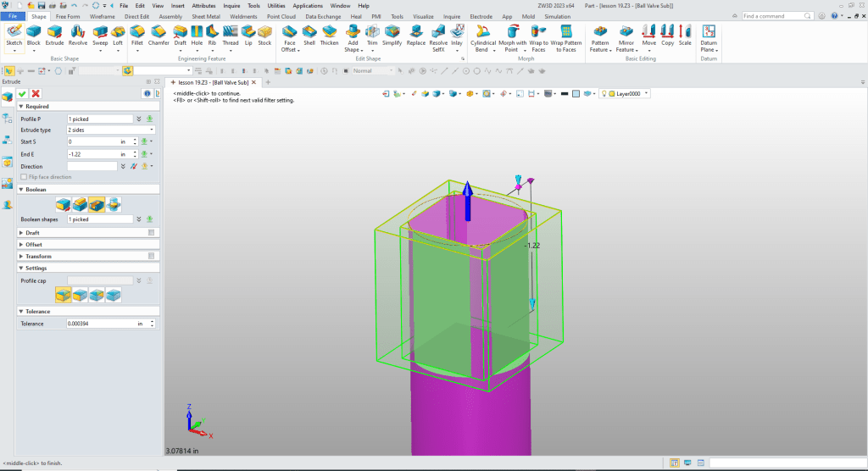Check Flip face direction option
The image size is (868, 471).
point(25,177)
